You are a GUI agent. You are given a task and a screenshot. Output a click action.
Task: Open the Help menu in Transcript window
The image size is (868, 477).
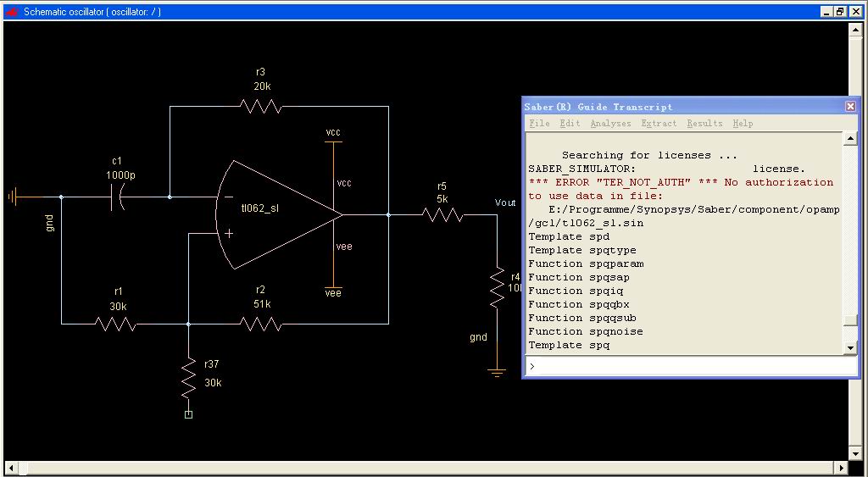tap(743, 123)
